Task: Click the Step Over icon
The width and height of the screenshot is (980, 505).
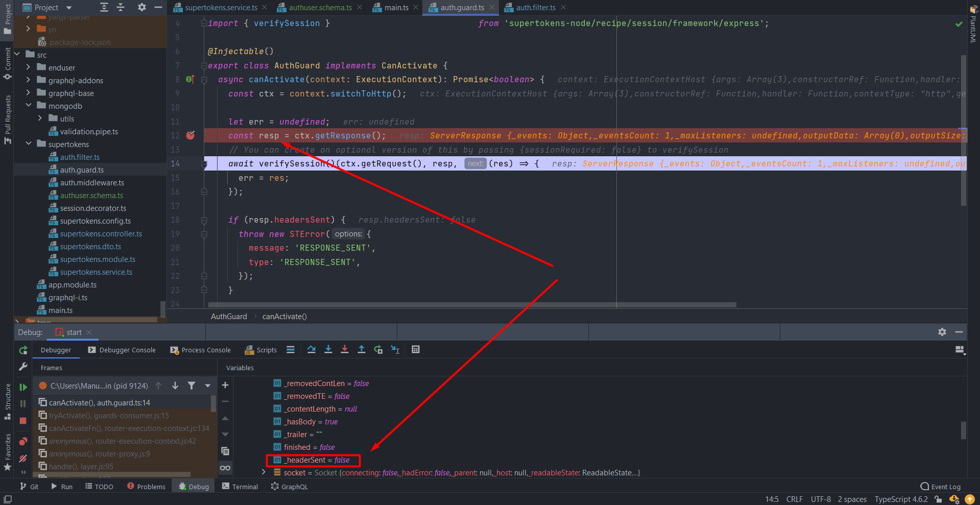Action: coord(312,350)
